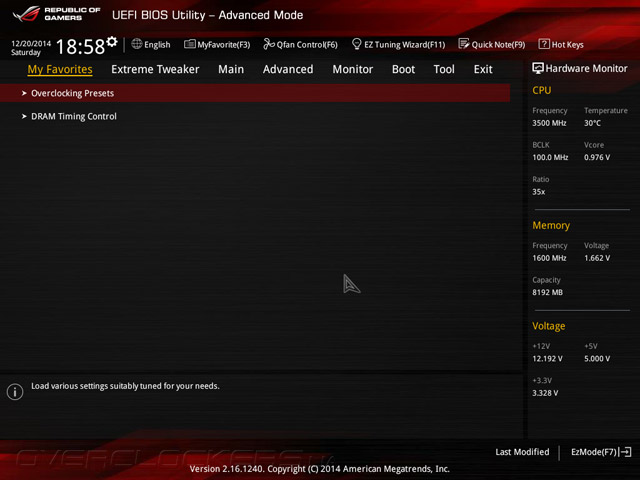This screenshot has width=640, height=480.
Task: Click +12V reading 12.192 V
Action: coord(547,358)
